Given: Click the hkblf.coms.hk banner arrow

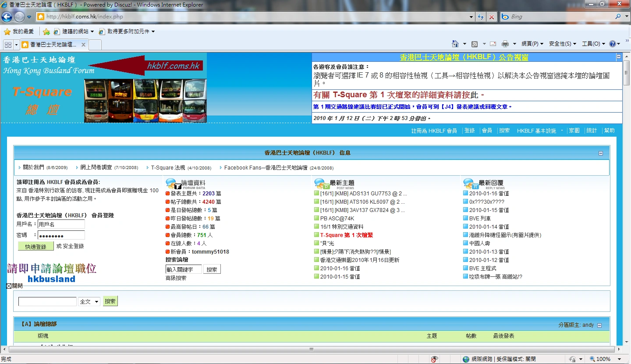Looking at the screenshot, I should pos(145,66).
